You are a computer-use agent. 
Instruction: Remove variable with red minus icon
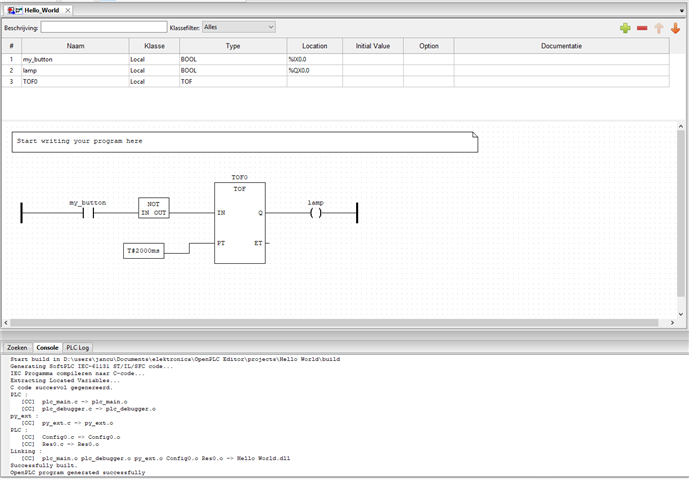(642, 28)
